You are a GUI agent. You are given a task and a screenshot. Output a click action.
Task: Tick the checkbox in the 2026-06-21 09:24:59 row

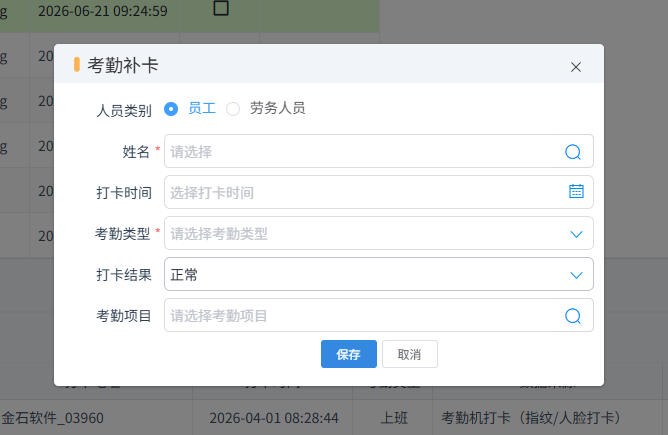click(x=221, y=8)
